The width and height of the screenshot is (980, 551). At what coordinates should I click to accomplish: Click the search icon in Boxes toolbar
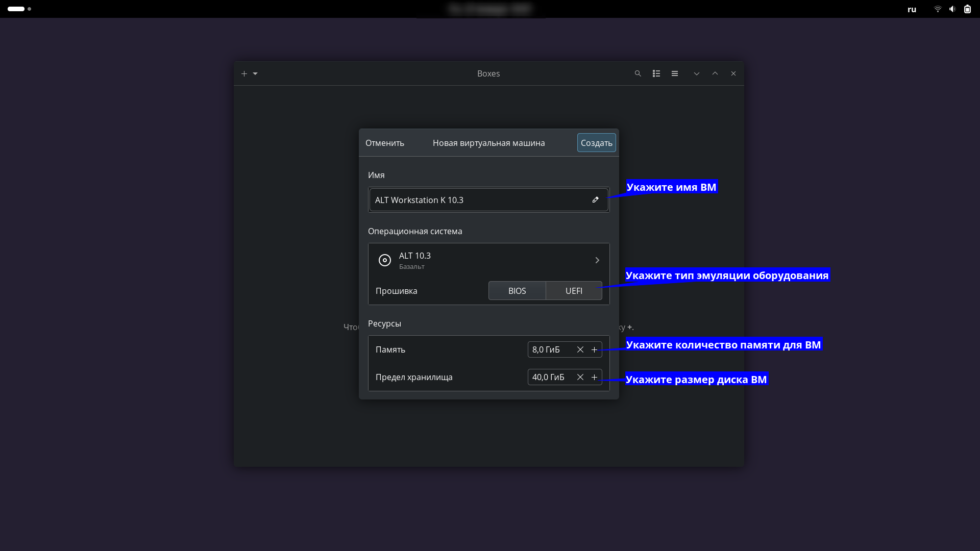[638, 73]
